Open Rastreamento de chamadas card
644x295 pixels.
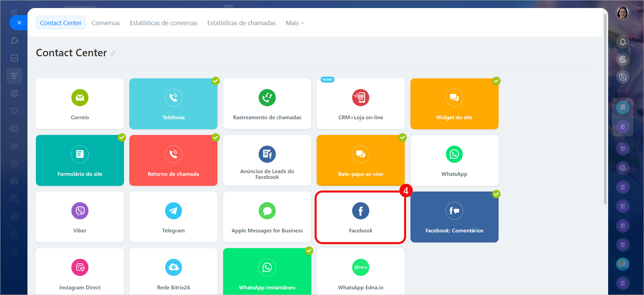point(267,104)
